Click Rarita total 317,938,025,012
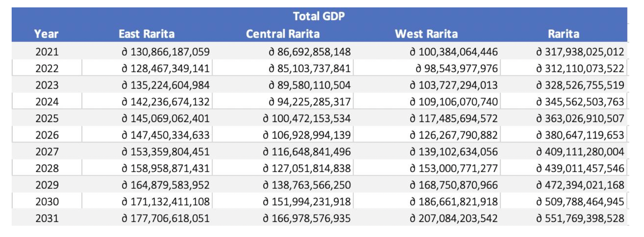 pos(580,52)
